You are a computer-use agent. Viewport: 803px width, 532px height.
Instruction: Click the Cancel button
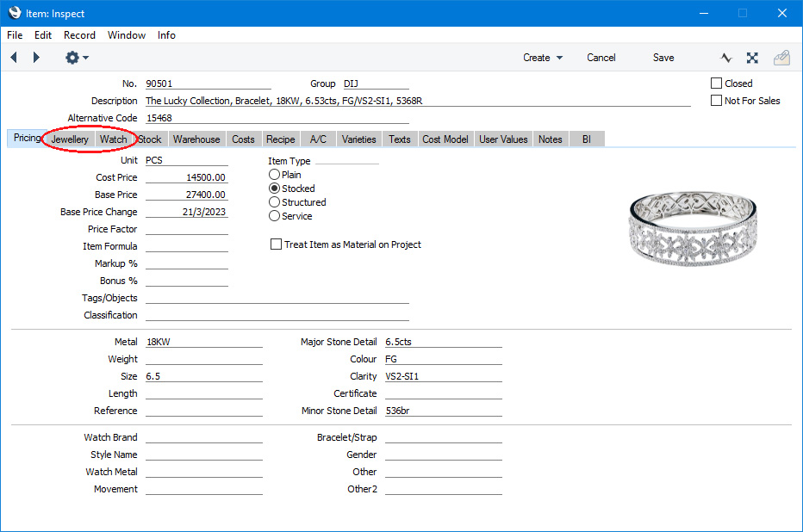(601, 58)
